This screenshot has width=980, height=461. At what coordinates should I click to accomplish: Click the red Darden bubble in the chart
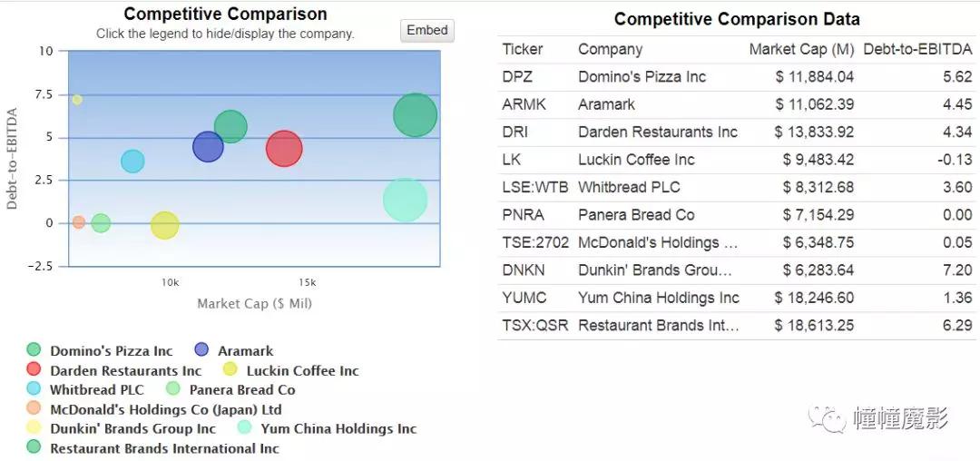tap(284, 149)
